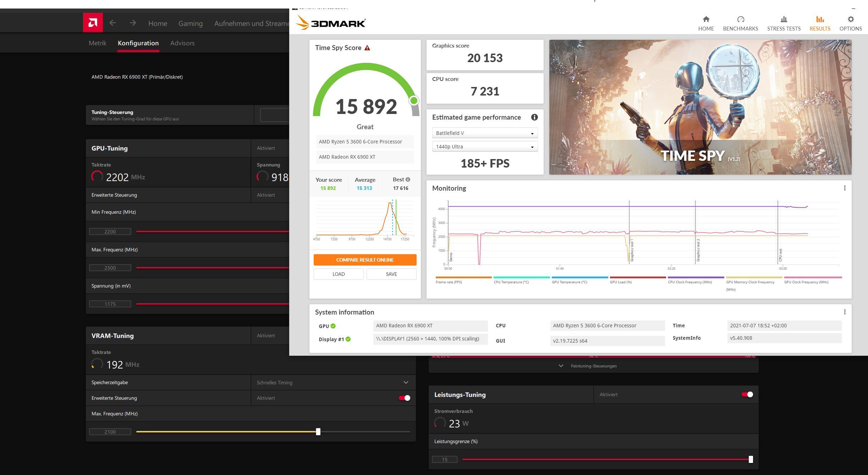Open the Monitoring panel three-dot menu
This screenshot has height=475, width=868.
point(845,188)
